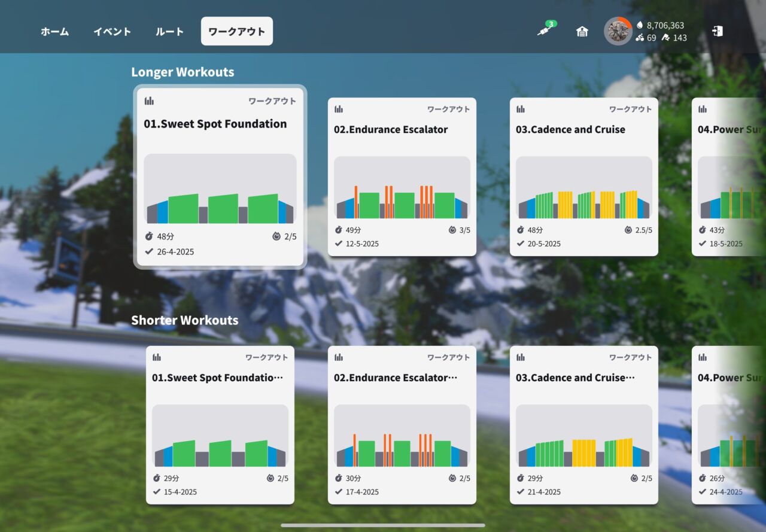Open the rider profile avatar
This screenshot has height=532, width=766.
(618, 31)
